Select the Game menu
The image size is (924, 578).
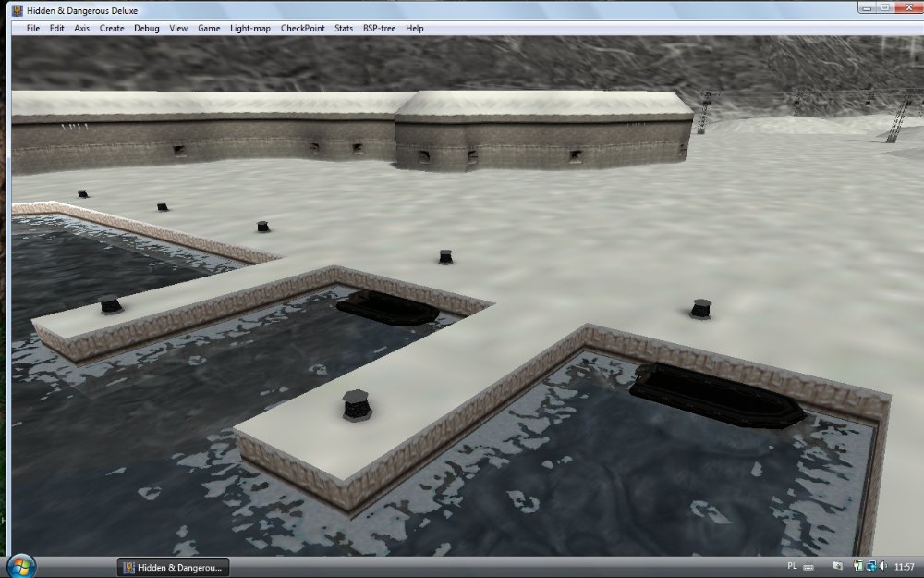coord(209,28)
